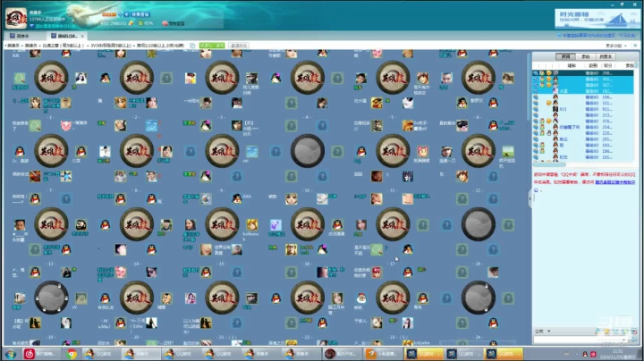Click the 3V3 breadcrumb segment

click(x=111, y=46)
